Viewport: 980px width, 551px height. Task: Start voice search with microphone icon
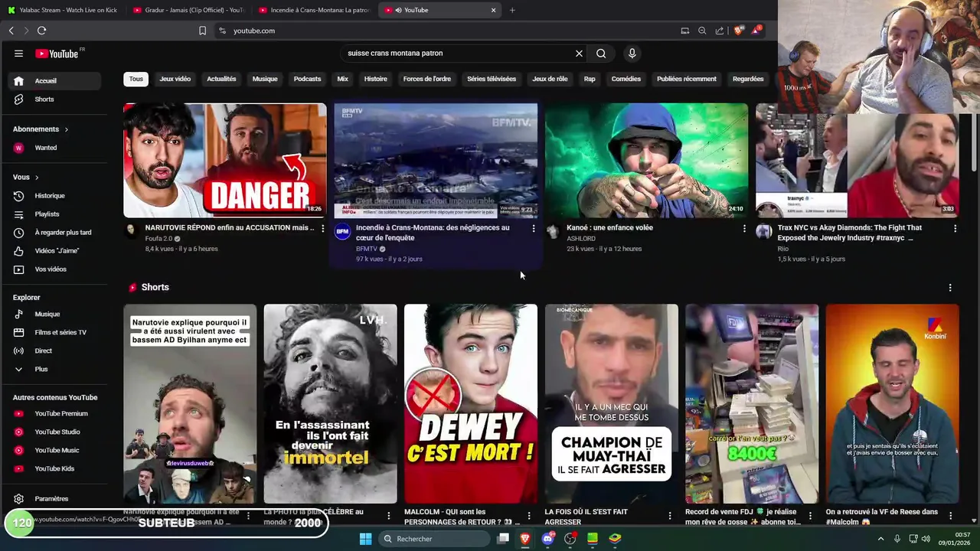[x=632, y=54]
